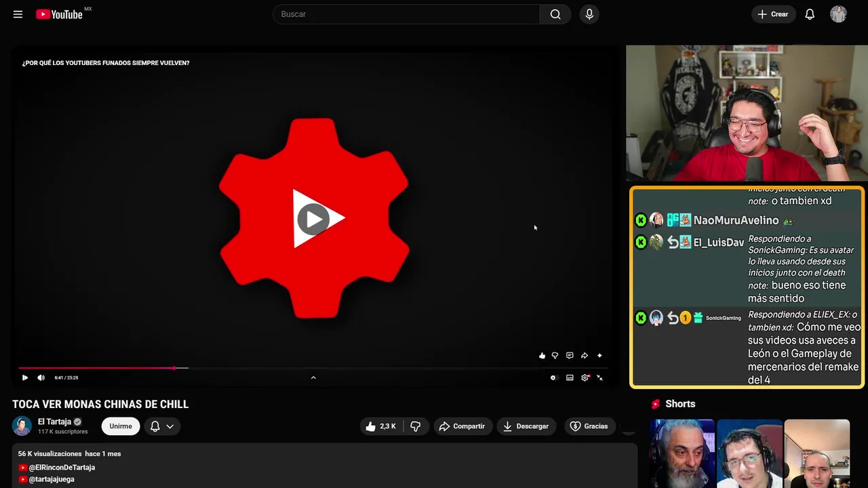
Task: Expand chapters with the player chevron
Action: point(313,378)
